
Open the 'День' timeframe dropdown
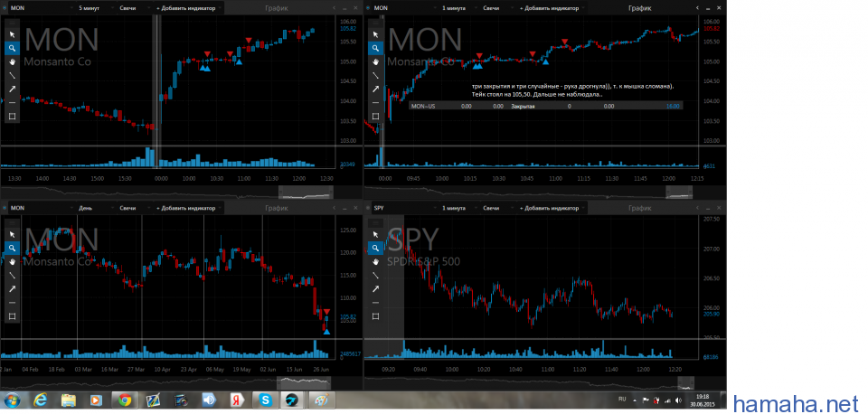[x=95, y=208]
